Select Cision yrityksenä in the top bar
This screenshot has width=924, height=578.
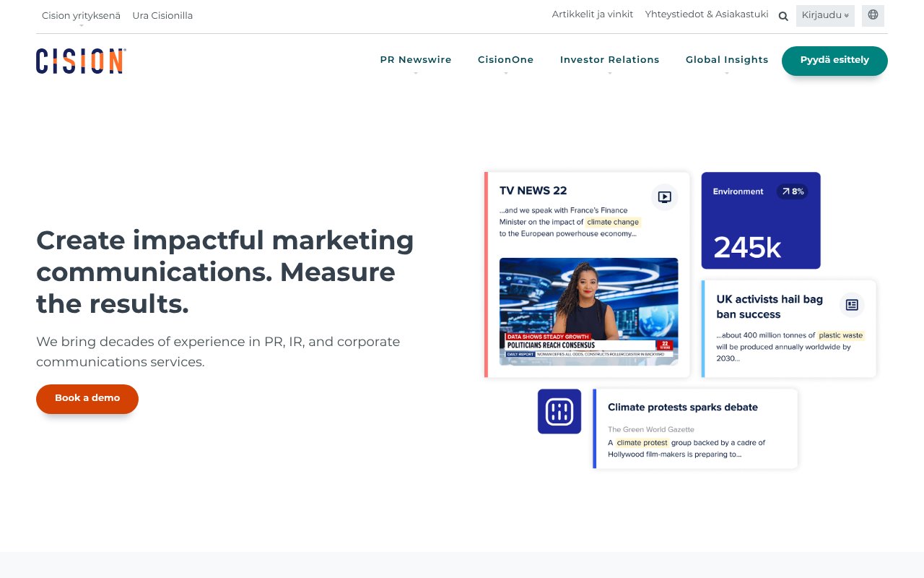(x=81, y=14)
